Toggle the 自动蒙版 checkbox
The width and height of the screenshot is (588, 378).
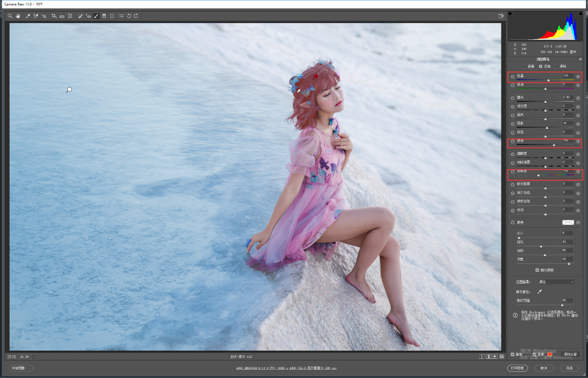[x=537, y=270]
